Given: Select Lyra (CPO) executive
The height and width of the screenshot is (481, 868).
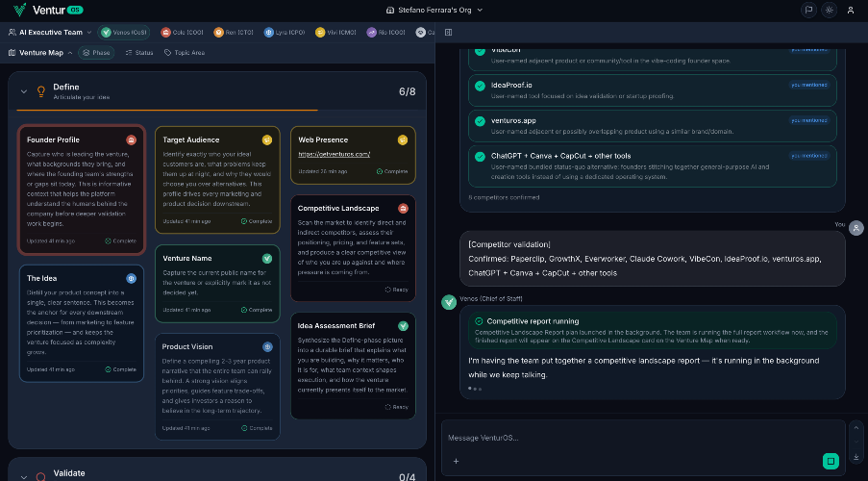Looking at the screenshot, I should (x=285, y=32).
